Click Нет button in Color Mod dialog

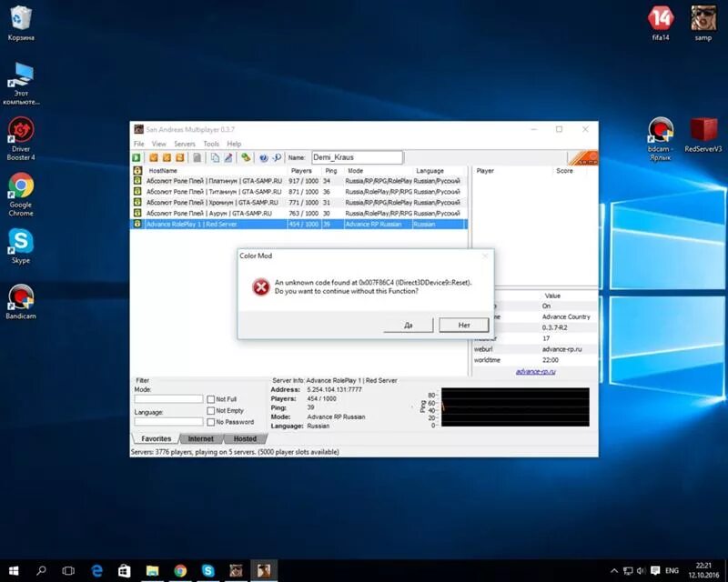(464, 325)
